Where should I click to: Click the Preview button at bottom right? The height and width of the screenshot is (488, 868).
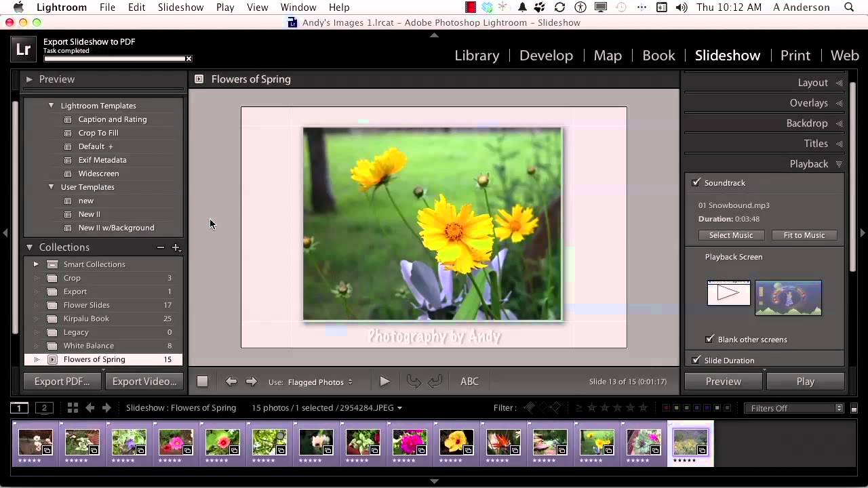point(724,382)
